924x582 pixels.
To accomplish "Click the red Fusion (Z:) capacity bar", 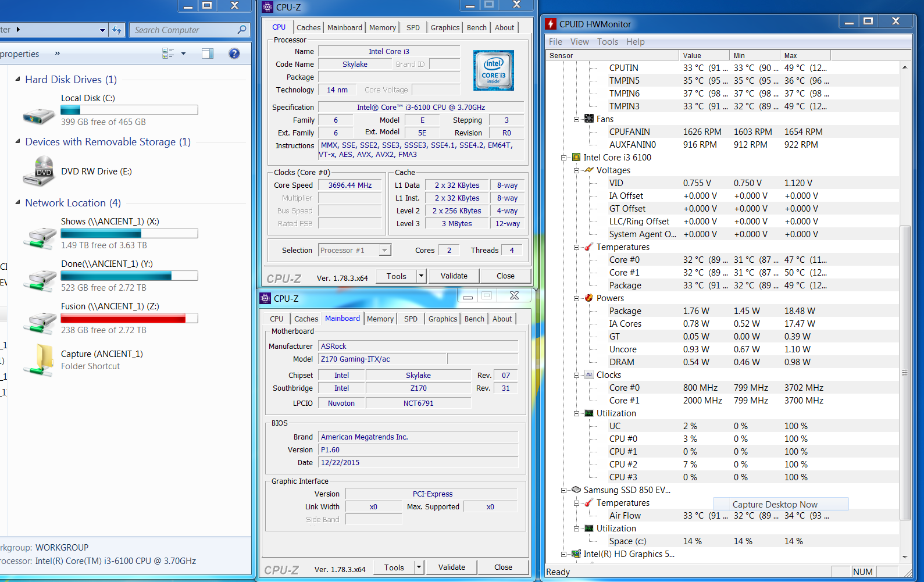I will (129, 318).
